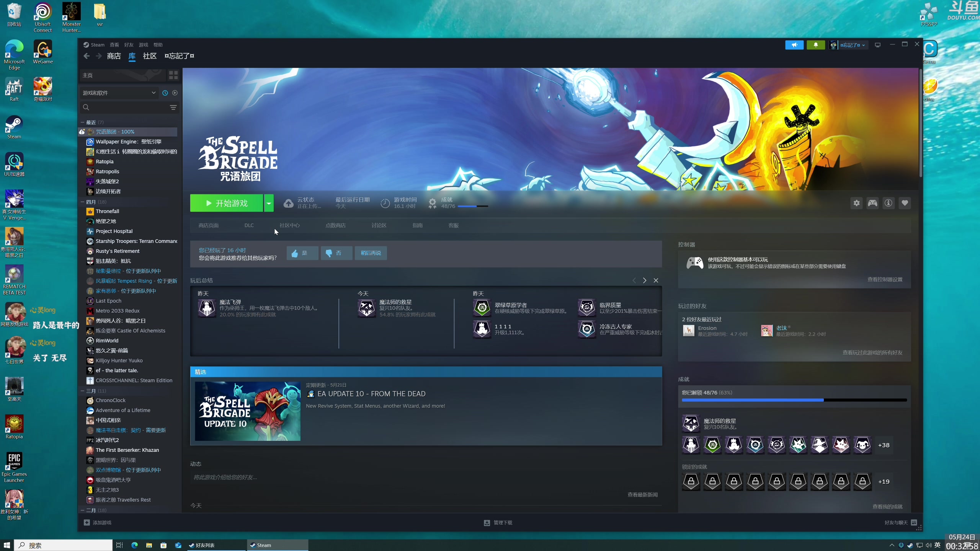The height and width of the screenshot is (551, 980).
Task: Open the manage downloads link
Action: coord(498,522)
